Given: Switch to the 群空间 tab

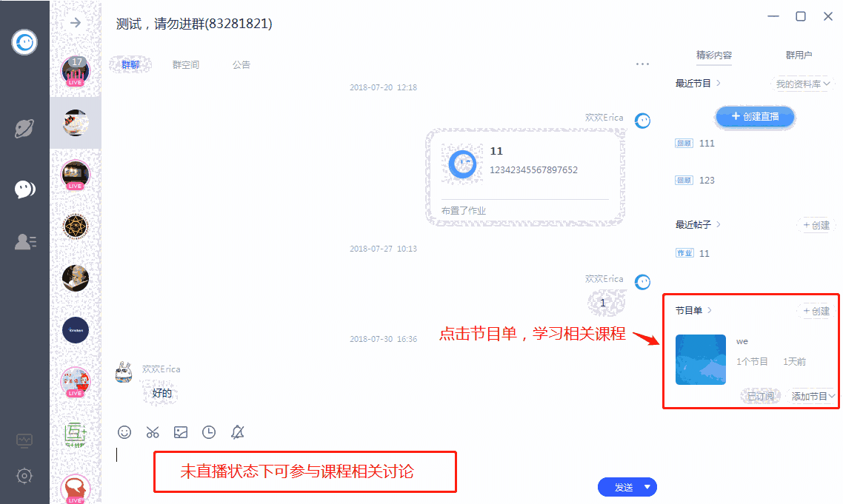Looking at the screenshot, I should (185, 64).
